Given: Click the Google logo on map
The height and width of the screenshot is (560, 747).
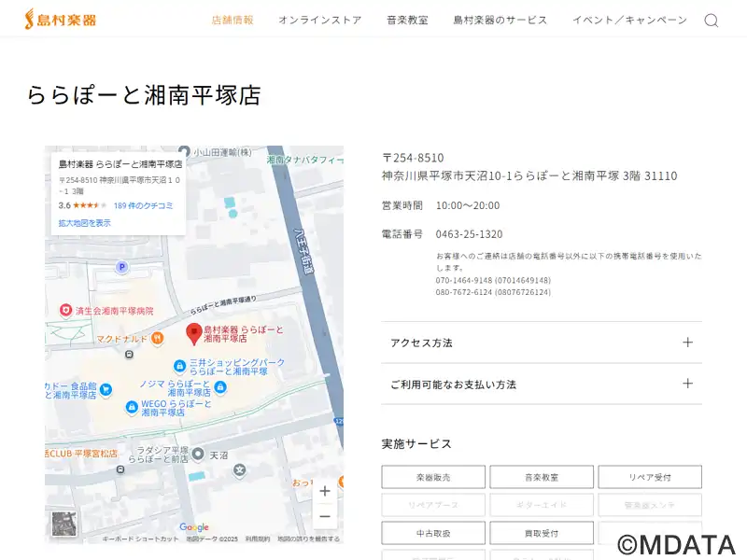Looking at the screenshot, I should coord(194,527).
